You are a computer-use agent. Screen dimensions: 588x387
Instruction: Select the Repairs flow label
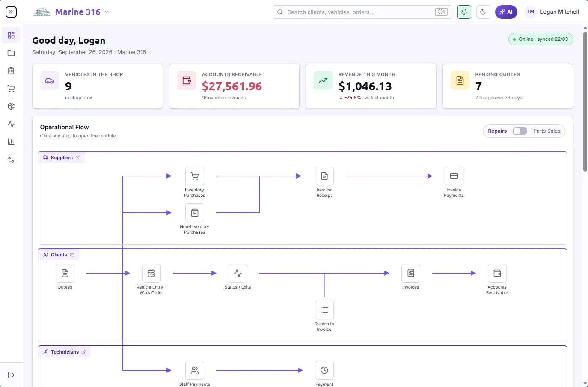[497, 131]
